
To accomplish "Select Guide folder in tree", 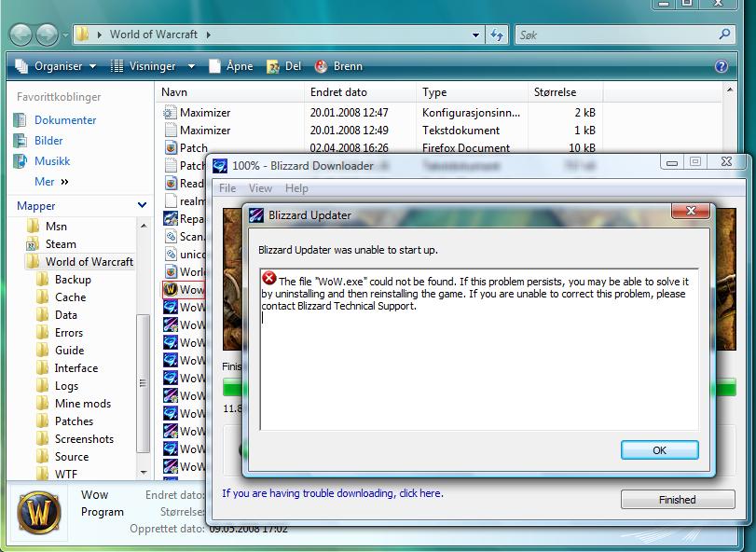I will coord(69,351).
